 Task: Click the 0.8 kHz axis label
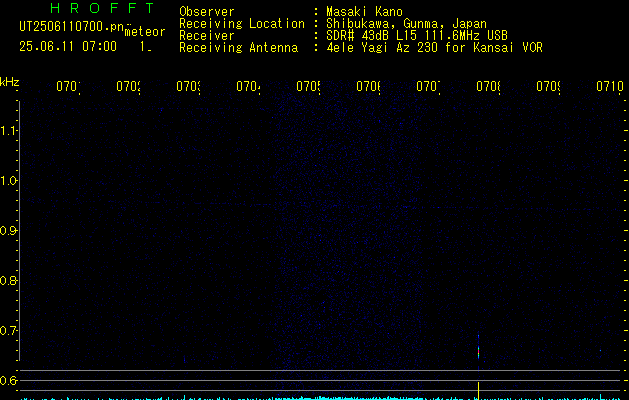click(x=8, y=280)
